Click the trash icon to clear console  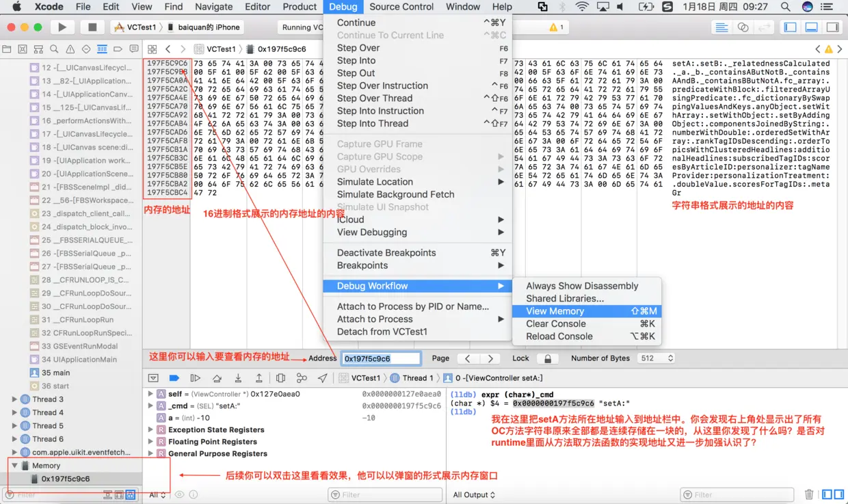[x=809, y=494]
